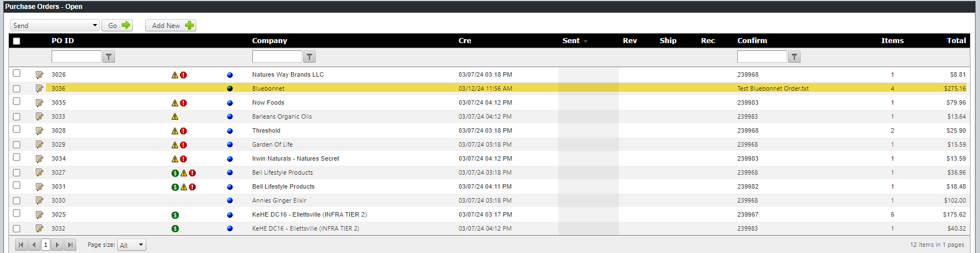This screenshot has width=980, height=253.
Task: Open edit icon for PO 3027
Action: coord(39,172)
